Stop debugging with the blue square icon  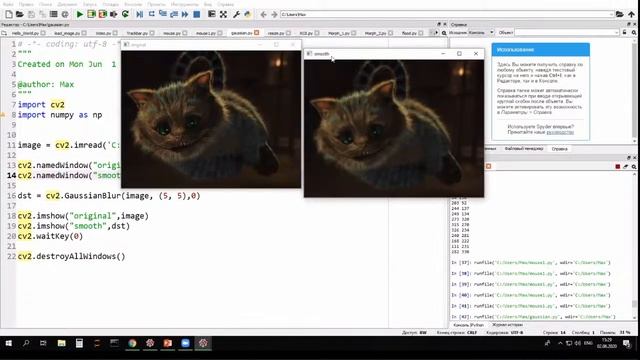coord(196,14)
